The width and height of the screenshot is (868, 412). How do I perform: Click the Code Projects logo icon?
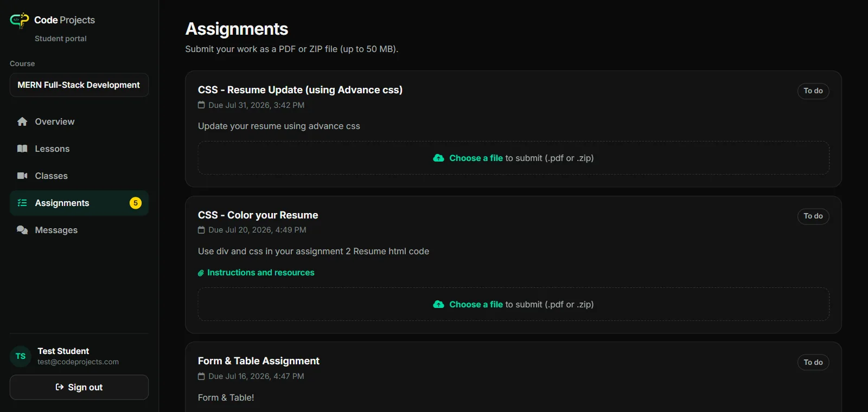20,20
